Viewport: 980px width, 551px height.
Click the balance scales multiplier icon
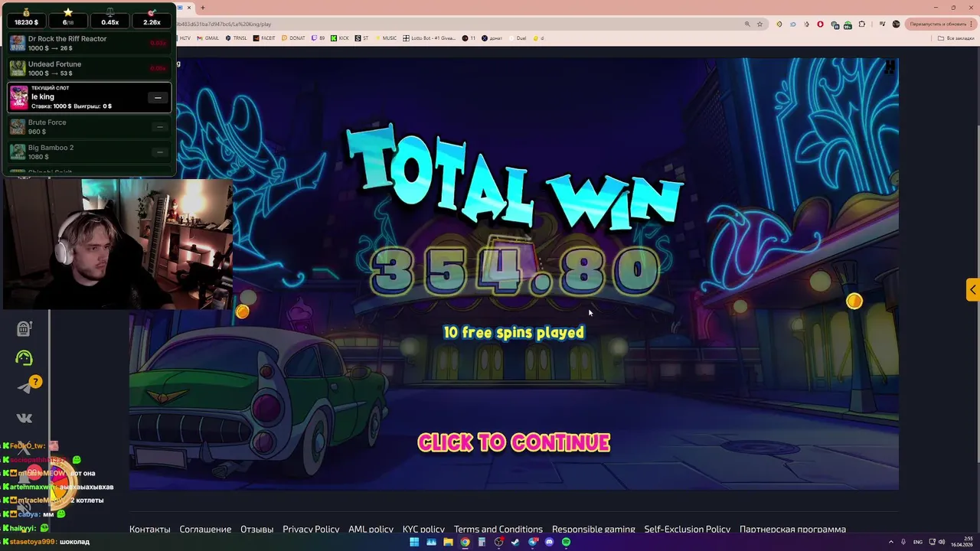[110, 11]
